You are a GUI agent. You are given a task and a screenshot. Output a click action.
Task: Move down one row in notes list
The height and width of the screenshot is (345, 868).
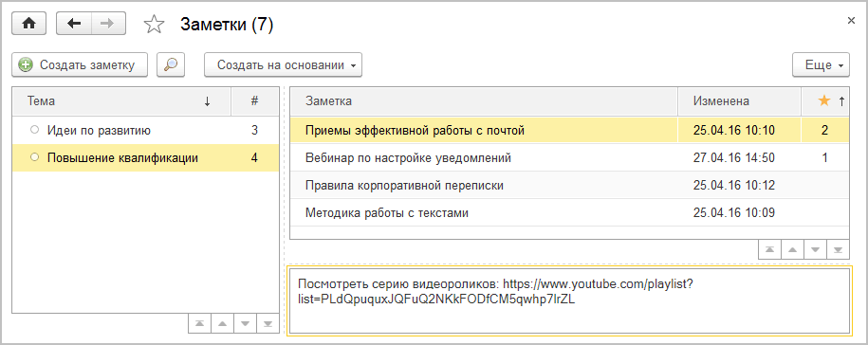[x=815, y=249]
